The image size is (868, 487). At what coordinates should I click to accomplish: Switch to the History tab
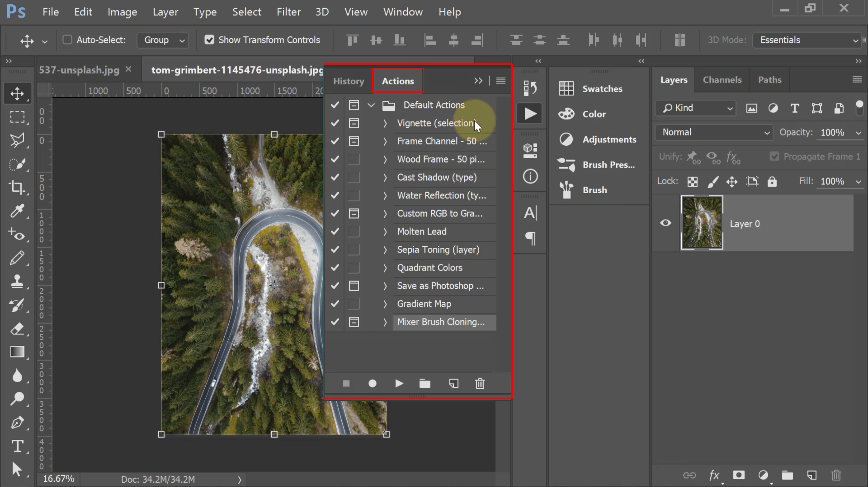[349, 81]
